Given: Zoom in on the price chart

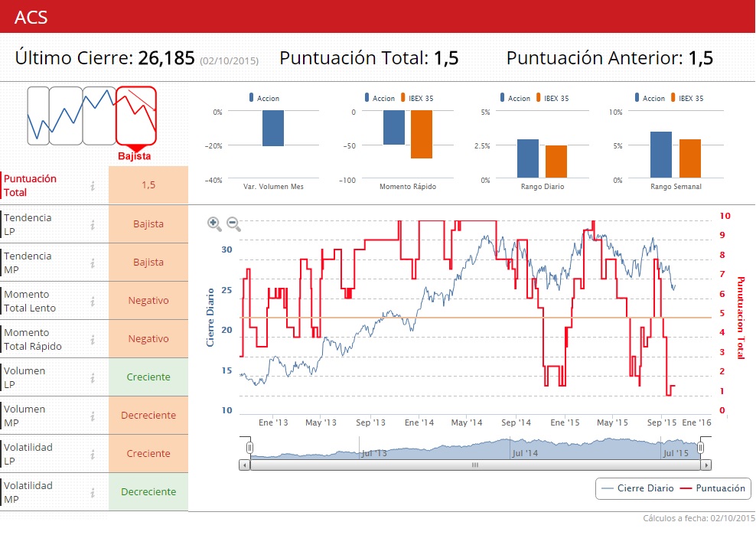Looking at the screenshot, I should click(214, 223).
